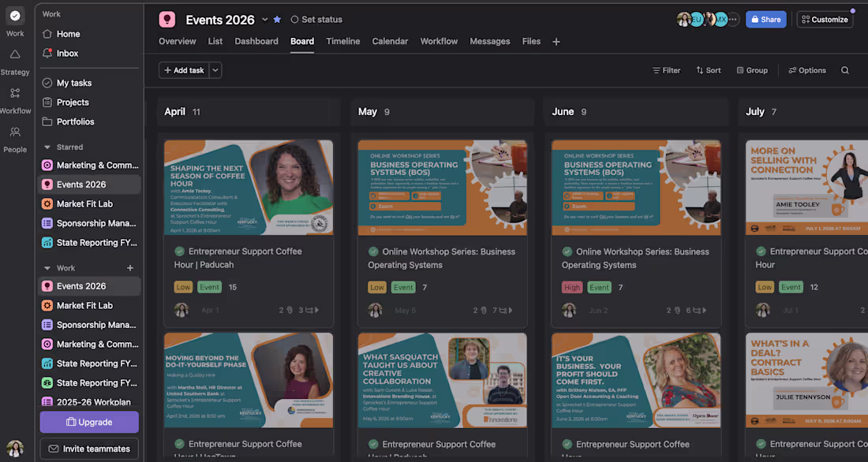Open Shaping the Next Season card image
Viewport: 868px width, 462px height.
249,188
